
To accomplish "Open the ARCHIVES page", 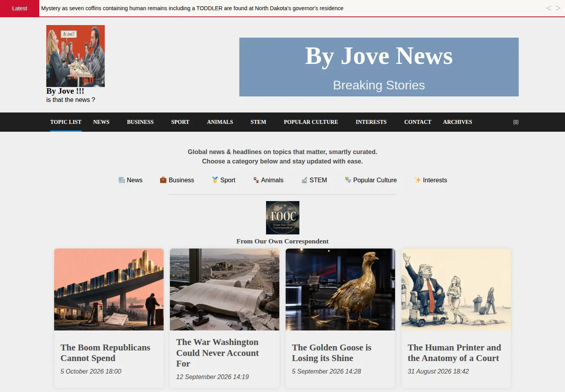I will (457, 122).
